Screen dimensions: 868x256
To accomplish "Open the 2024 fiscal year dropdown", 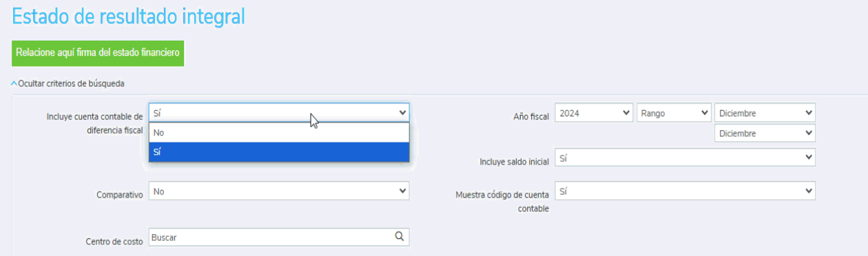I will (x=593, y=114).
